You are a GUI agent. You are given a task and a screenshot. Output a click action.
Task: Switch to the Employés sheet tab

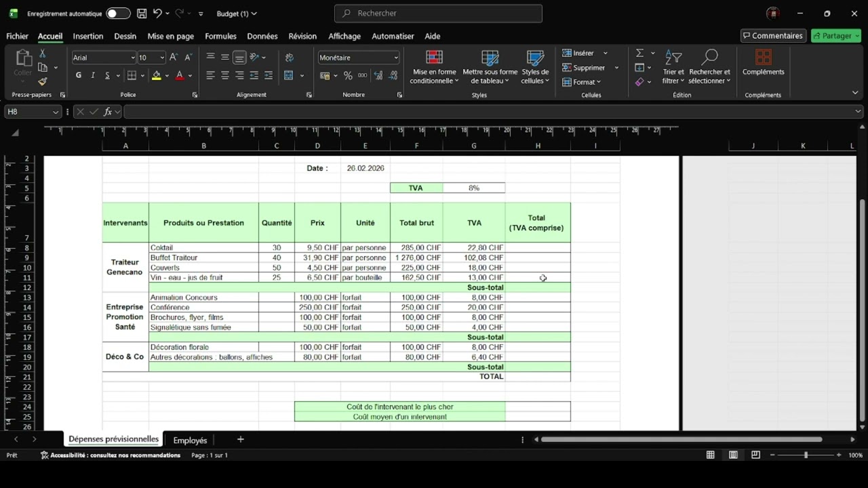click(x=190, y=441)
